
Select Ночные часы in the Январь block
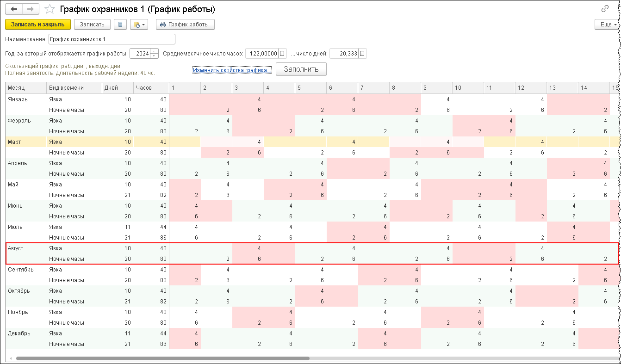(x=74, y=110)
